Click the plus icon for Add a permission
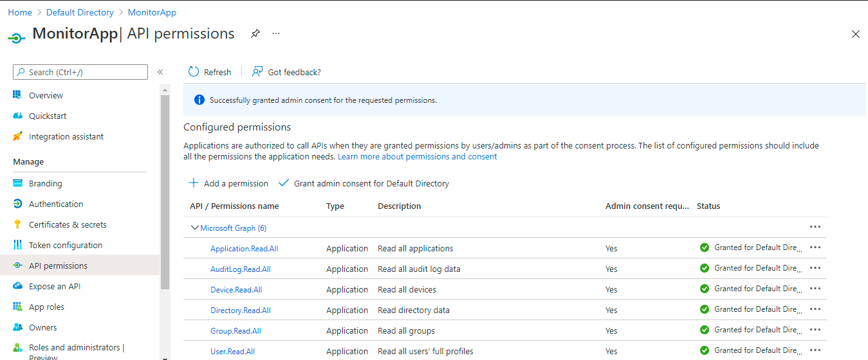The height and width of the screenshot is (360, 868). (x=194, y=183)
